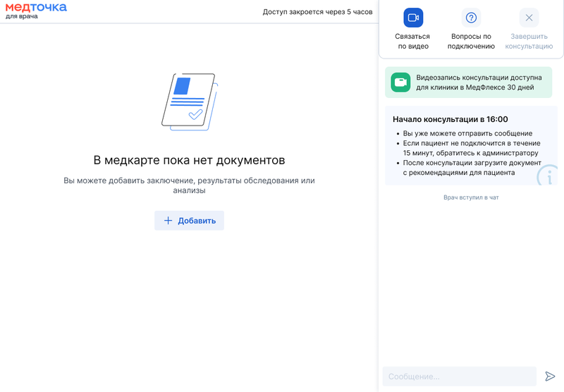The width and height of the screenshot is (564, 392).
Task: Open the connection questions help icon
Action: [x=472, y=18]
